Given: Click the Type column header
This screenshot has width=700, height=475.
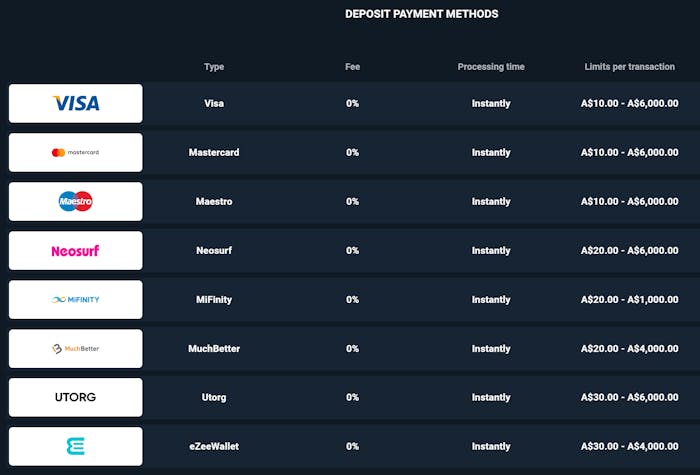Looking at the screenshot, I should click(x=214, y=67).
